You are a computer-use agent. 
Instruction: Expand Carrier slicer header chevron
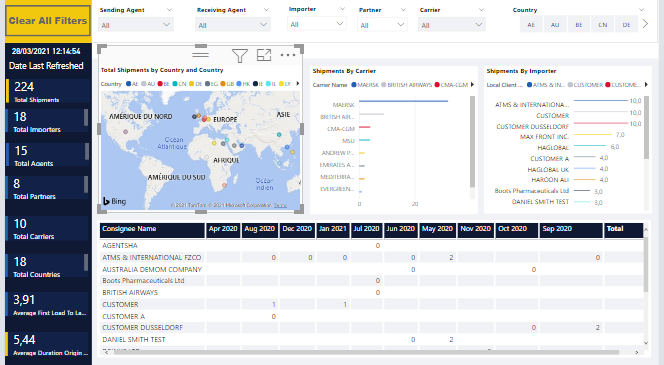click(481, 9)
